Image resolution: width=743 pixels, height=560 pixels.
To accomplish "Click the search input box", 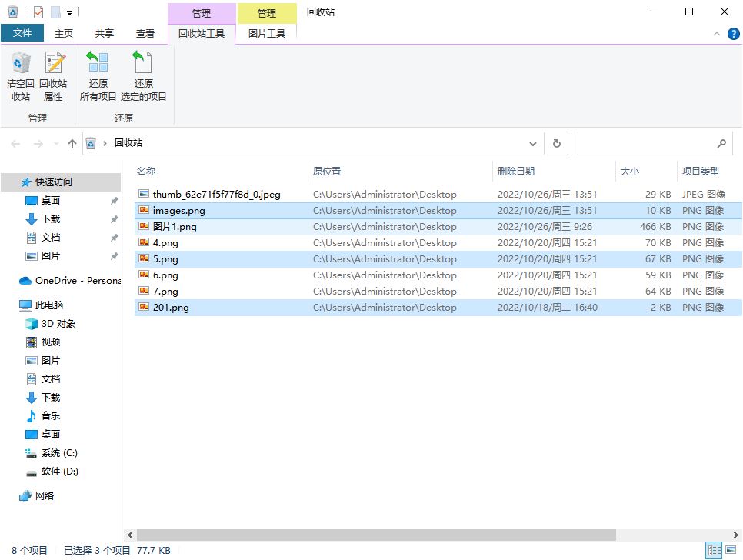I will pos(646,143).
